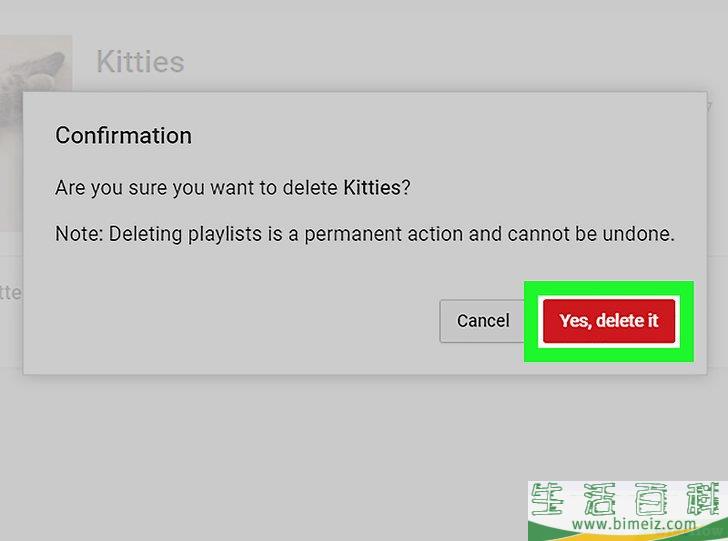Click the "Note:" label in the dialog
The image size is (728, 541).
(x=79, y=234)
